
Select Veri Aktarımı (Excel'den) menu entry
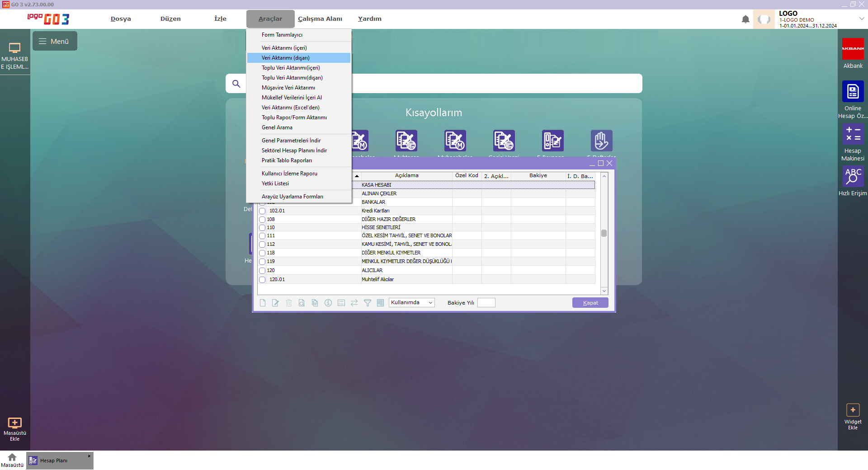pyautogui.click(x=290, y=108)
